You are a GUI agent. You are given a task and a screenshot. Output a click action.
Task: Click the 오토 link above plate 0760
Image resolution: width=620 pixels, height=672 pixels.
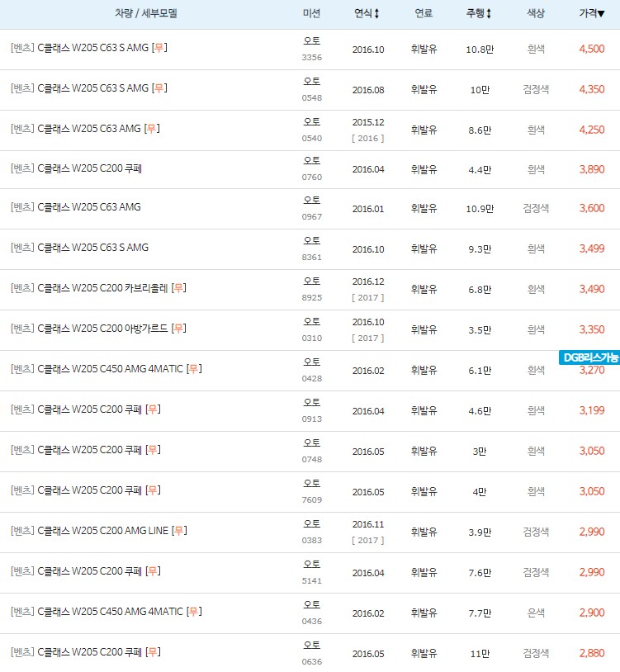tap(311, 160)
